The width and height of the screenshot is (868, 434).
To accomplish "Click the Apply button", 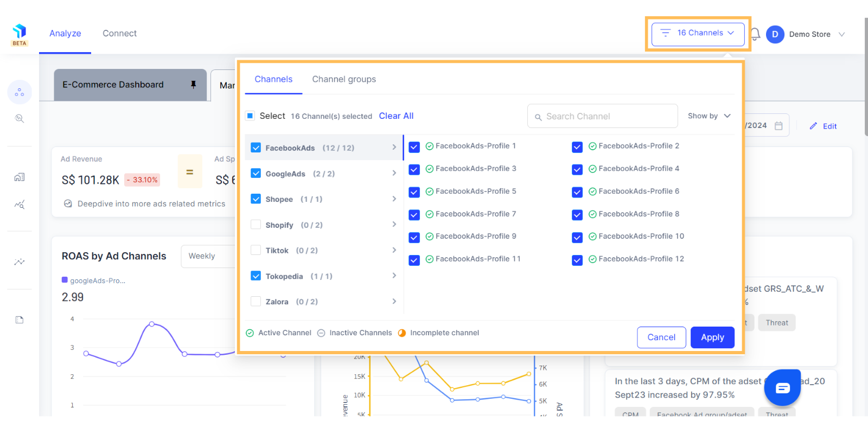I will pos(712,337).
